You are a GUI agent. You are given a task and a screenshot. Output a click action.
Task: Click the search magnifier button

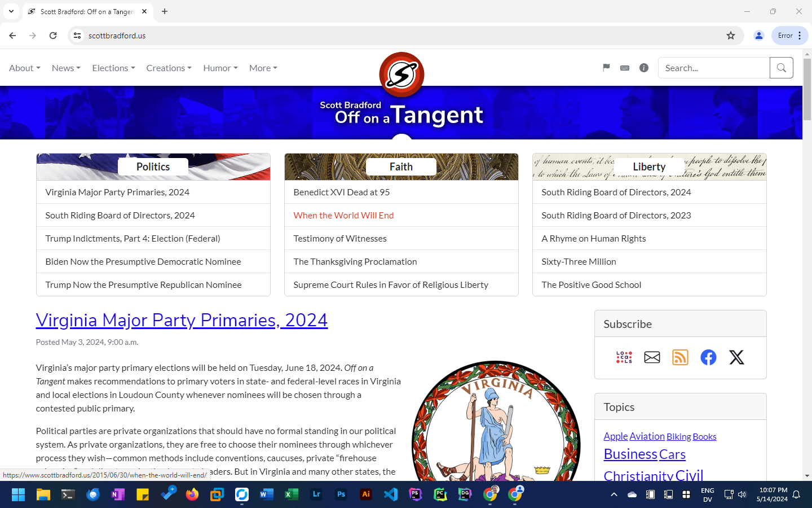pos(781,68)
